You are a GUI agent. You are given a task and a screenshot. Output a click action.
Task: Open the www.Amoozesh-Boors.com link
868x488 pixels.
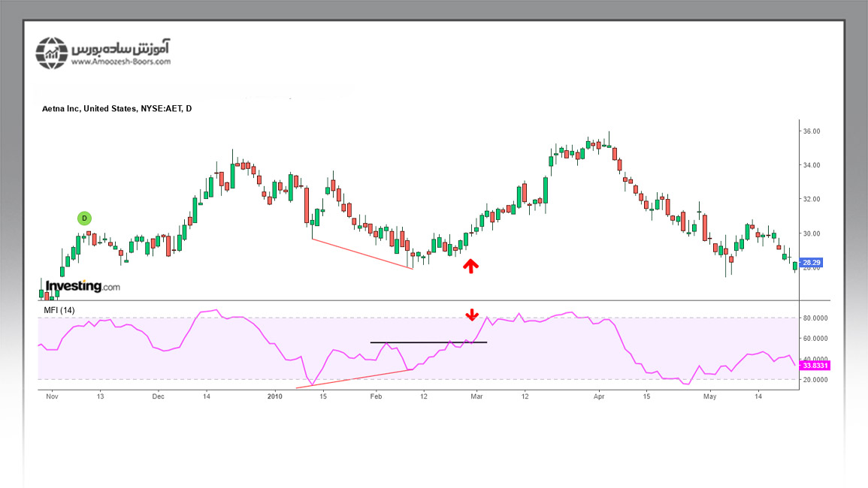pyautogui.click(x=120, y=63)
